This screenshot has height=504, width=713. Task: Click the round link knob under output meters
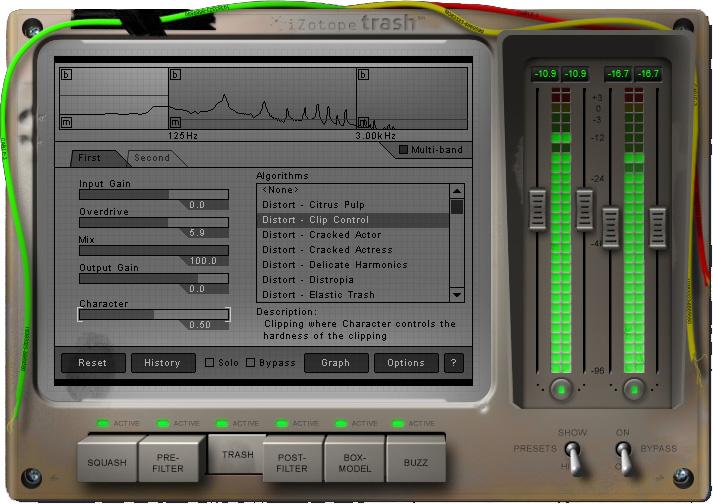(x=634, y=389)
